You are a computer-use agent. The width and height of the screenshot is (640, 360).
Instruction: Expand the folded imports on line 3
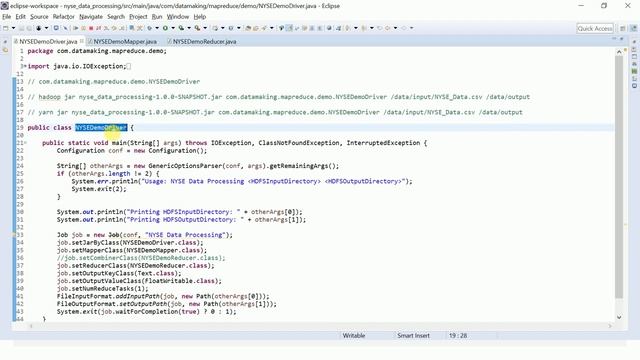coord(25,66)
